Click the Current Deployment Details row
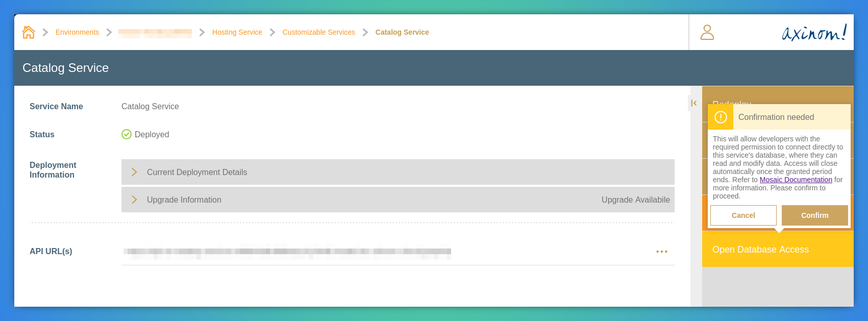 398,172
